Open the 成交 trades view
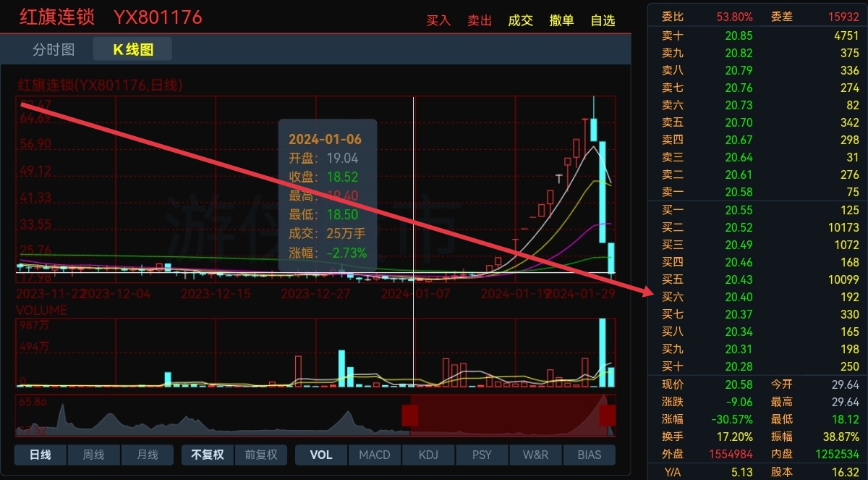The image size is (868, 480). (521, 20)
